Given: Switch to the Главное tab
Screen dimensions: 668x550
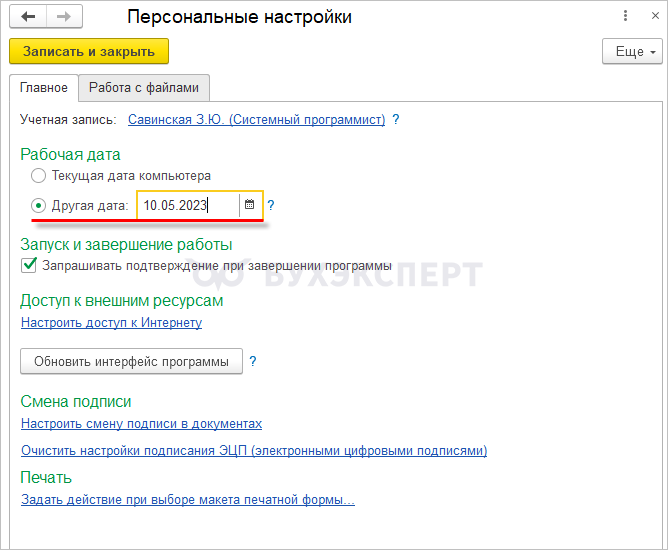Looking at the screenshot, I should [44, 88].
